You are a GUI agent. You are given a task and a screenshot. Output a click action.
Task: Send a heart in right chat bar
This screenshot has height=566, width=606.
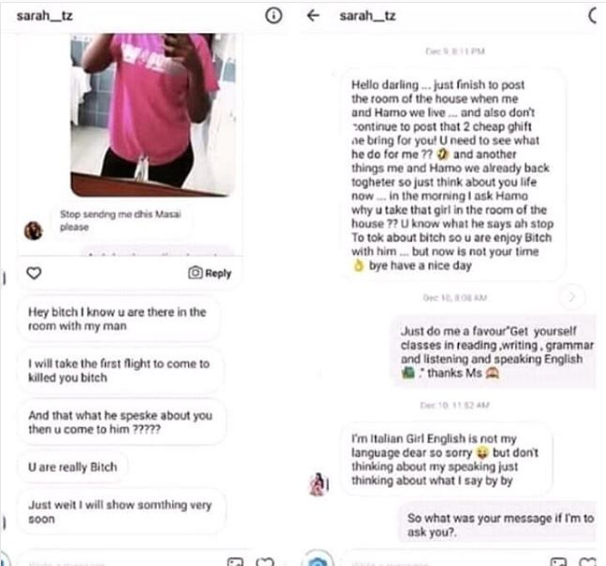(588, 562)
